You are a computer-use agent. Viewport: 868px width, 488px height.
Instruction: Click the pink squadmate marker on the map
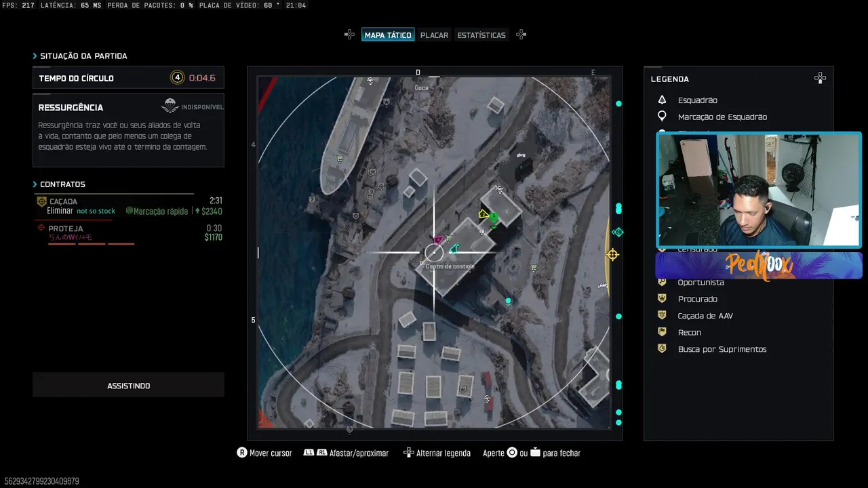(x=438, y=240)
